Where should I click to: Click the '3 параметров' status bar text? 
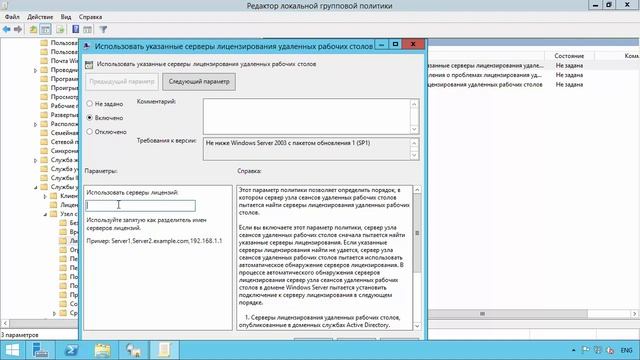click(20, 335)
